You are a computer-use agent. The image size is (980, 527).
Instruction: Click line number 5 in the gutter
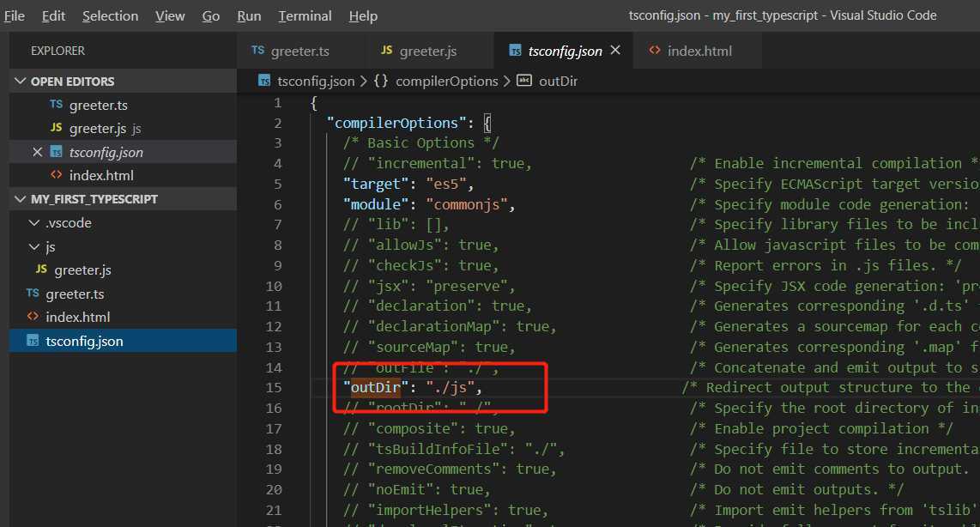(x=277, y=184)
